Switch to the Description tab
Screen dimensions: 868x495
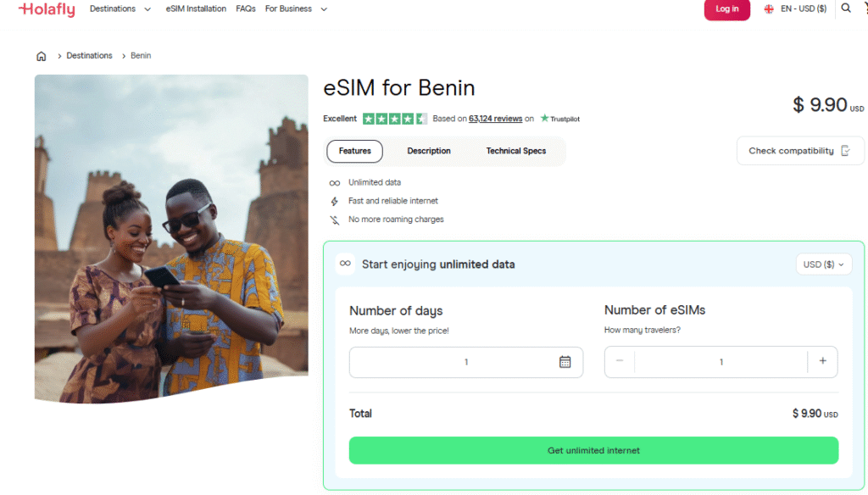428,151
